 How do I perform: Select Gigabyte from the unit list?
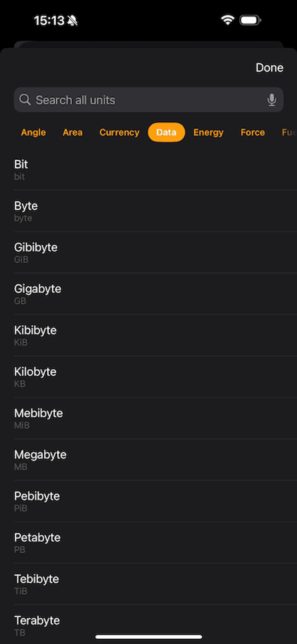[156, 294]
